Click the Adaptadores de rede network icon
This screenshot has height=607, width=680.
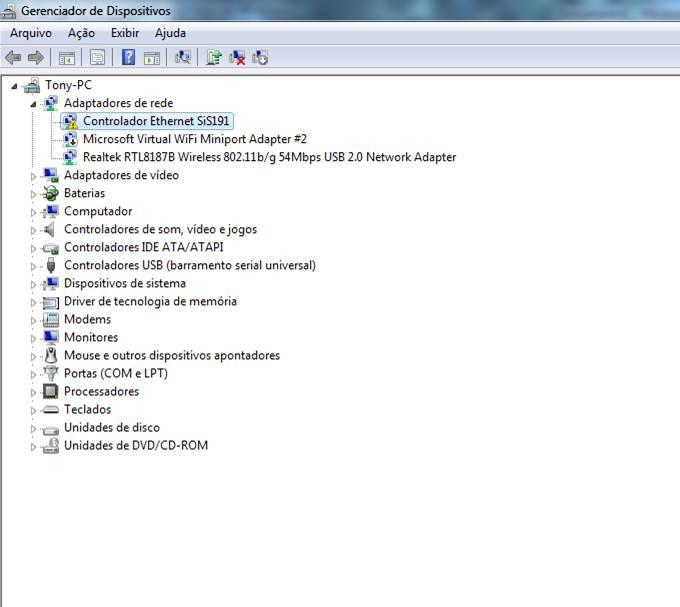51,103
